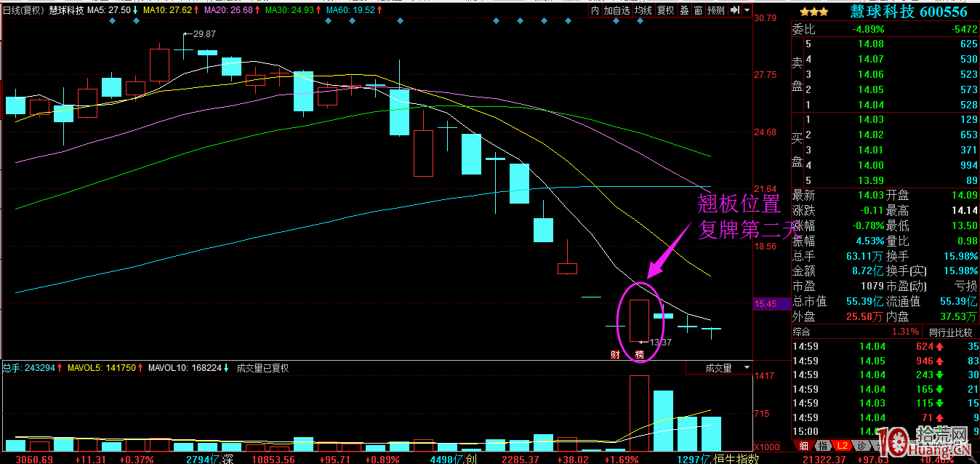
Task: Click the 榜 marker under the chart
Action: pyautogui.click(x=639, y=355)
